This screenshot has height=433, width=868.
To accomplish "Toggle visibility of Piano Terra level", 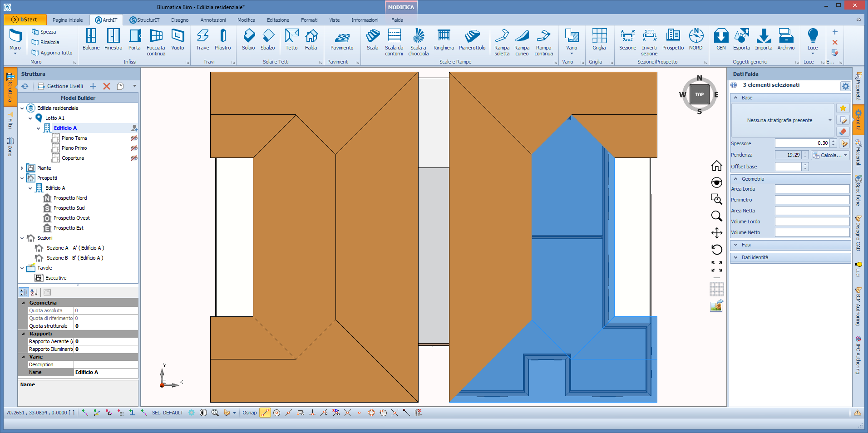I will [x=134, y=138].
